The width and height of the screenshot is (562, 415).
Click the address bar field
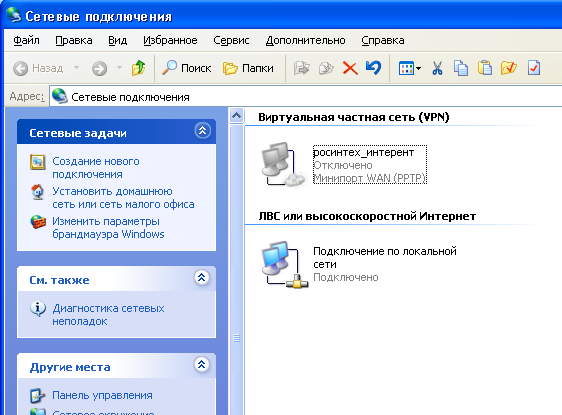pyautogui.click(x=306, y=97)
